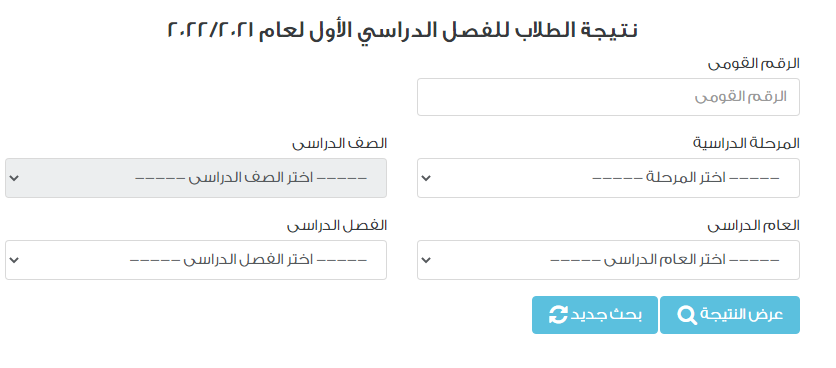Click the magnifier icon on عرض النتيجة
Screen dimensions: 836x368
click(687, 315)
